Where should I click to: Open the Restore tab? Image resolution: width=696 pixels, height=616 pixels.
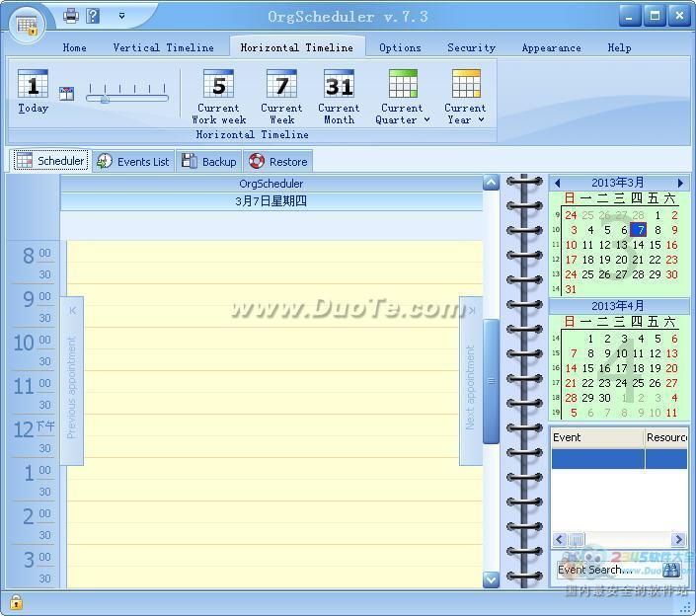pos(278,162)
